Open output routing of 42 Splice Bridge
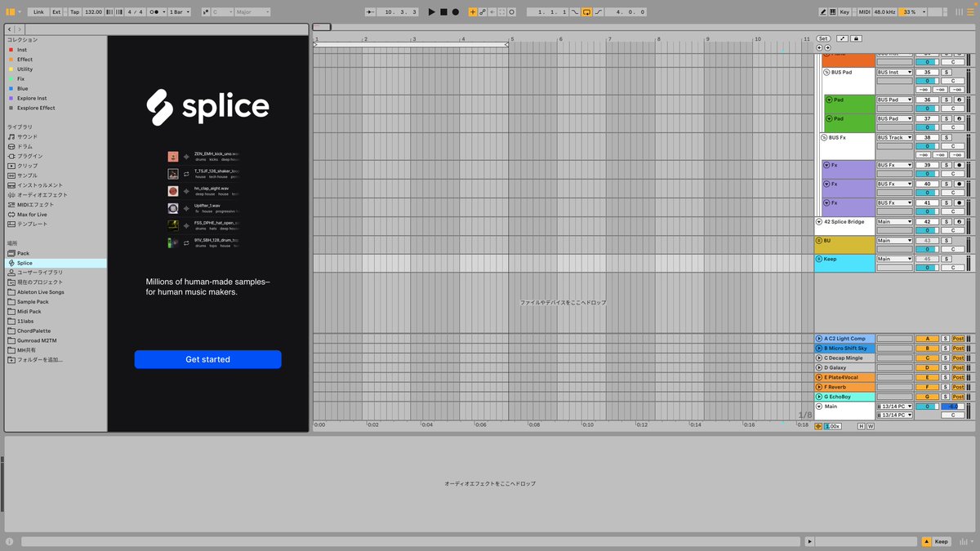Viewport: 980px width, 551px height. [894, 221]
